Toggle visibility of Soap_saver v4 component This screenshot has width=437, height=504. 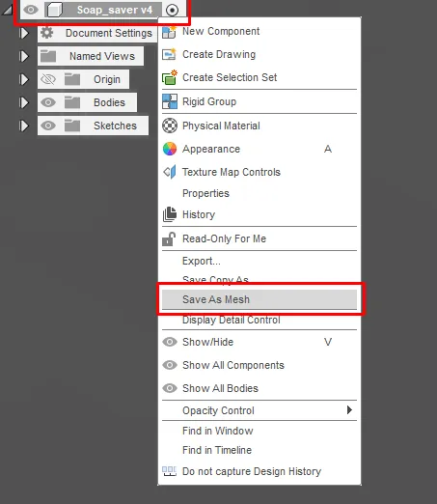(31, 10)
